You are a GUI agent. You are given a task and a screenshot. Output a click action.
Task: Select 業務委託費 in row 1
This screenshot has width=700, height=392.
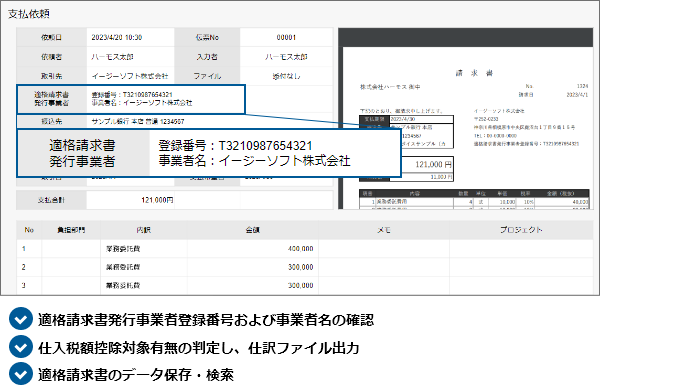pos(123,249)
